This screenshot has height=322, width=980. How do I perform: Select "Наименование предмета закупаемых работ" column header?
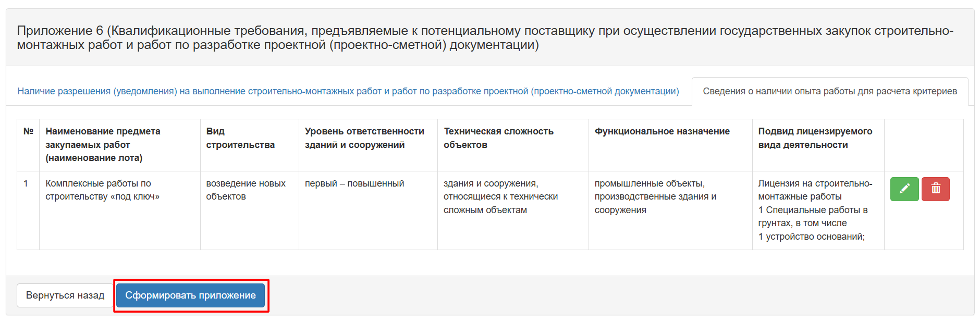point(103,144)
